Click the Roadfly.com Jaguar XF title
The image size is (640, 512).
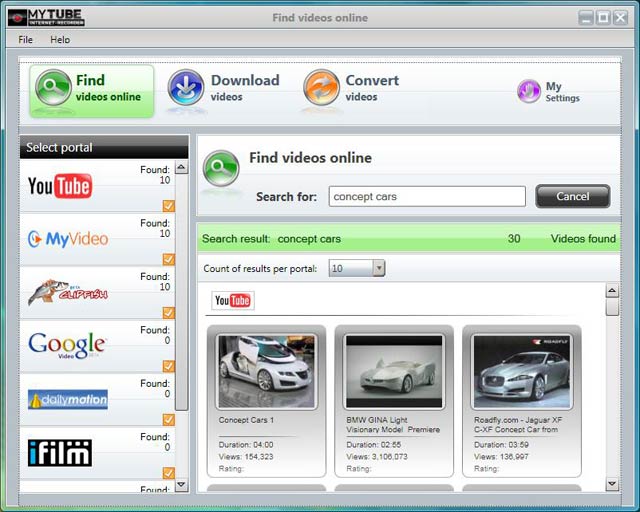(x=518, y=425)
